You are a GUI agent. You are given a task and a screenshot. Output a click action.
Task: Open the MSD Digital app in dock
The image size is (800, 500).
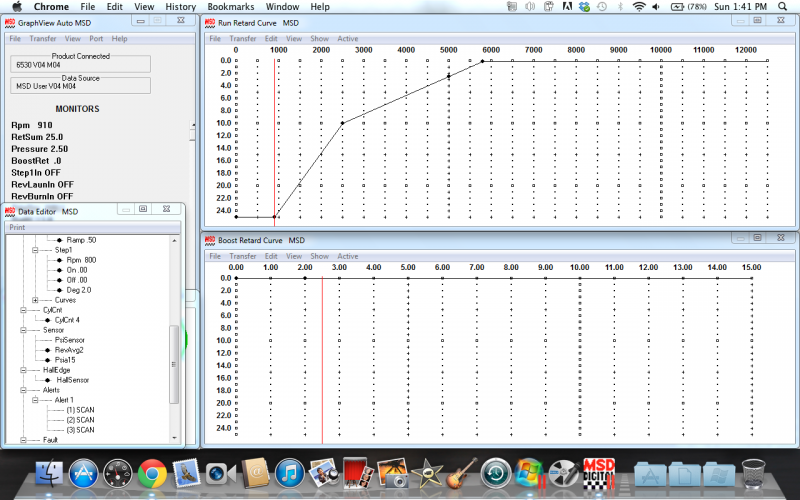(598, 473)
